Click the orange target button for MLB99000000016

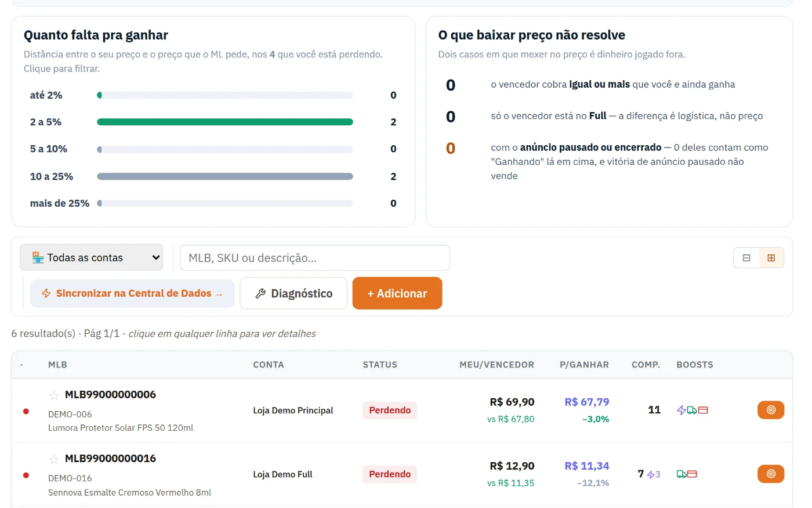[770, 474]
